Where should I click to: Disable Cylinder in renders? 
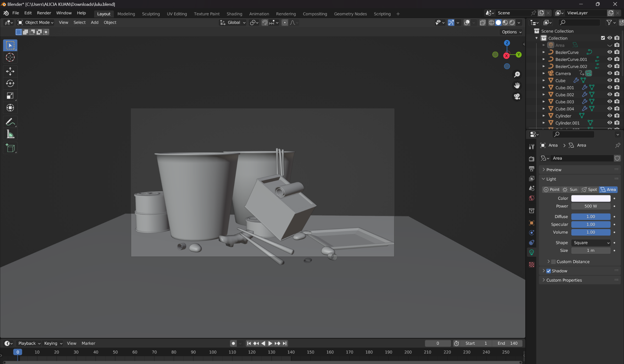point(617,116)
